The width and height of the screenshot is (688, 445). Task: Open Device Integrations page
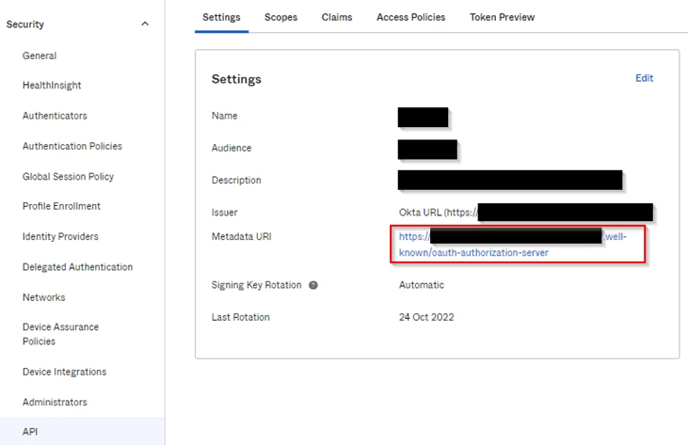64,372
